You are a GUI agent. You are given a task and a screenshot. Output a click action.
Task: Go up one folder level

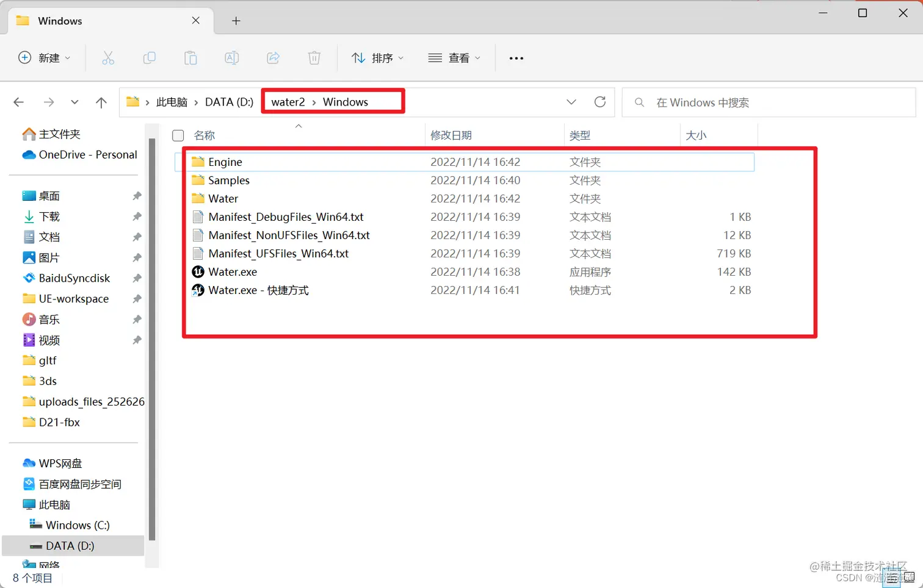click(x=101, y=102)
